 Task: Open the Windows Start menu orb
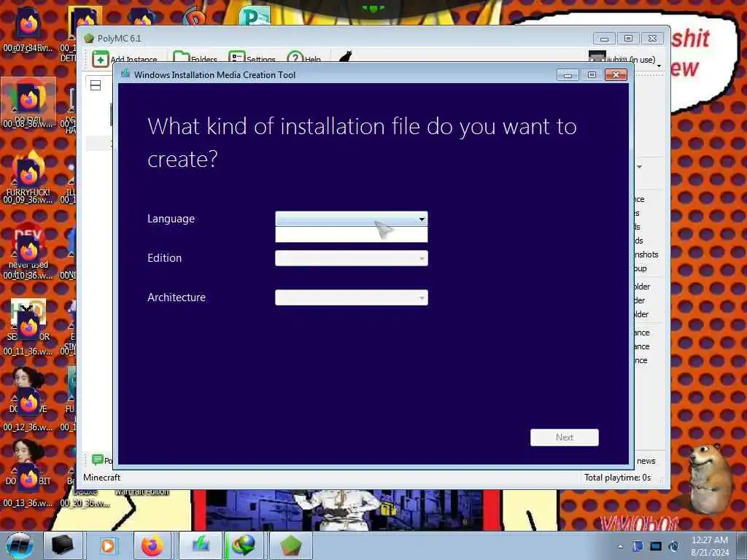click(x=19, y=545)
